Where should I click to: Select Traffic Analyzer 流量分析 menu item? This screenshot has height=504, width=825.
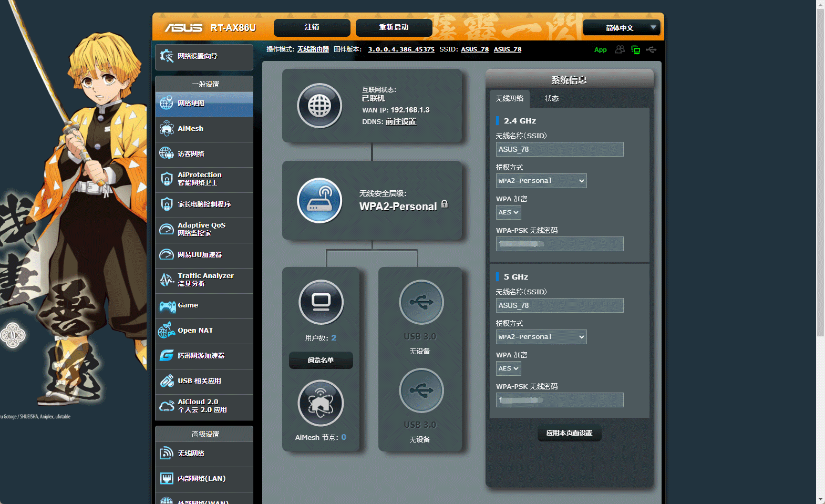point(204,280)
